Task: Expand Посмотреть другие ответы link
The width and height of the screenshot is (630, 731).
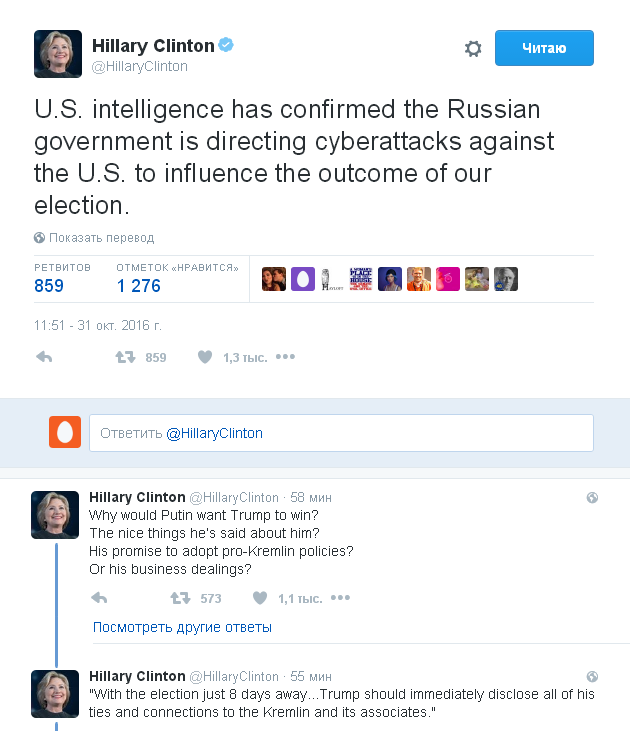Action: coord(182,627)
